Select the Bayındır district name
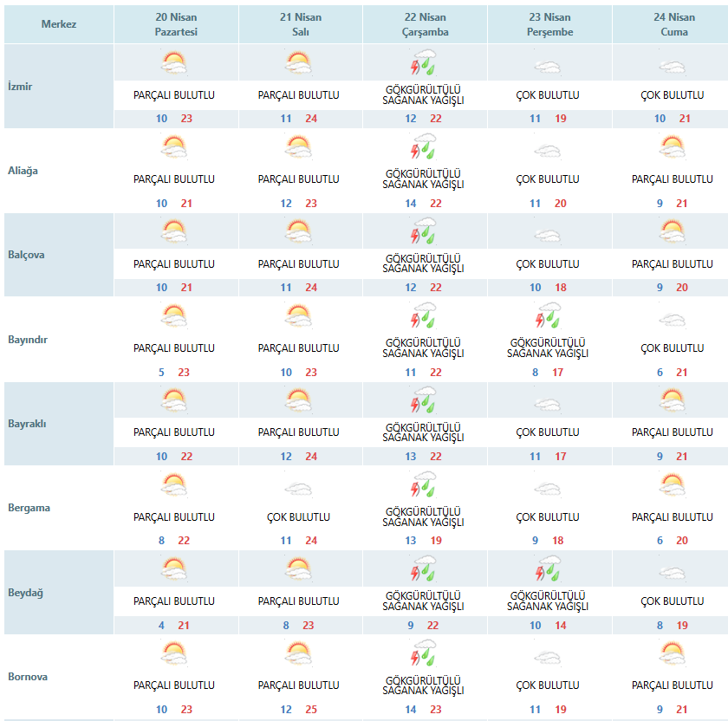 click(27, 340)
